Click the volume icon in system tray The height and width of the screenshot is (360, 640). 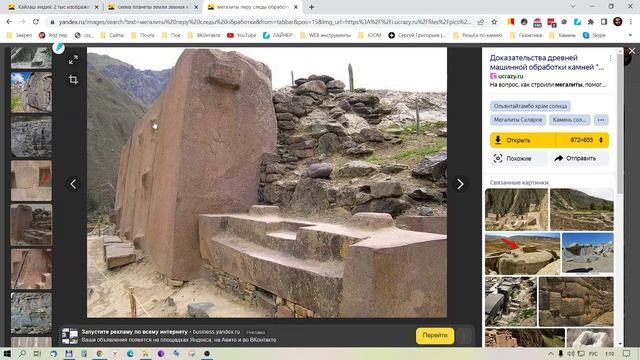(571, 353)
